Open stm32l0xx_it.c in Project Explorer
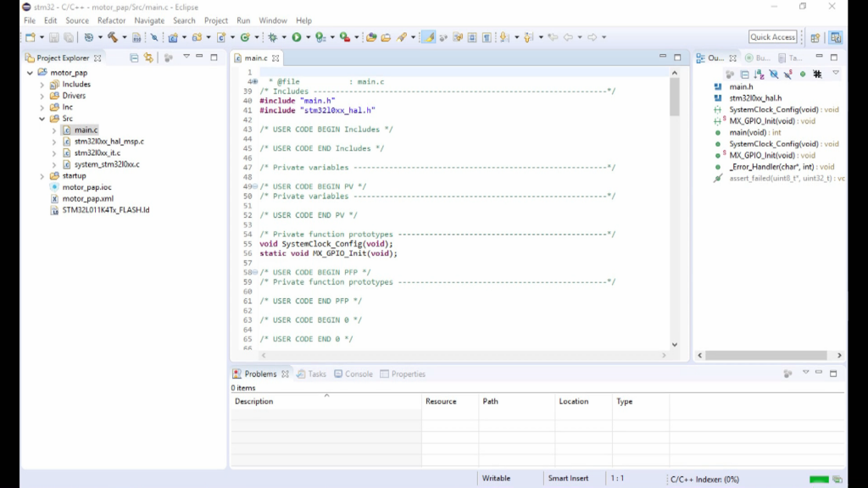868x488 pixels. pyautogui.click(x=99, y=153)
